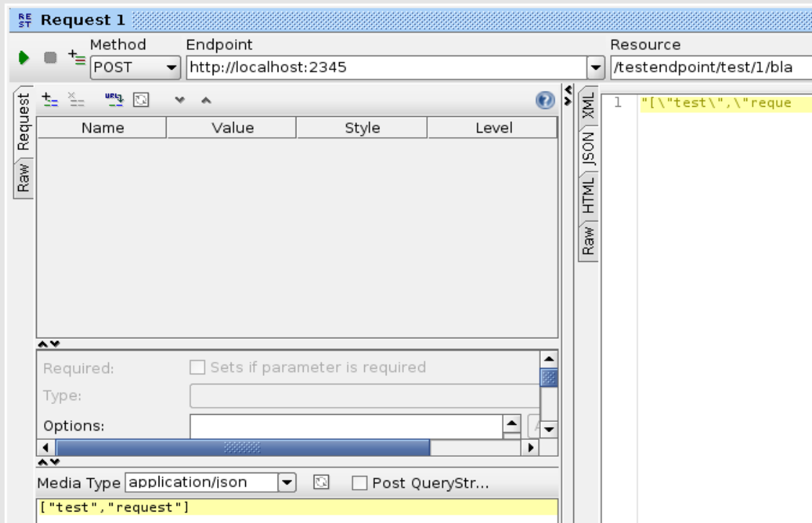The height and width of the screenshot is (523, 812).
Task: Switch to the Raw request tab
Action: [22, 177]
